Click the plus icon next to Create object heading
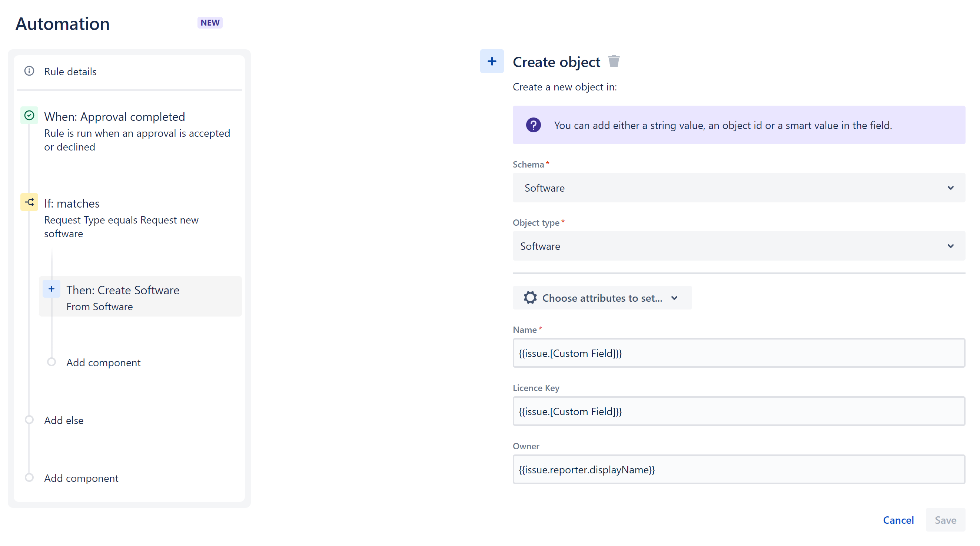Screen dimensions: 980x546 click(x=492, y=61)
